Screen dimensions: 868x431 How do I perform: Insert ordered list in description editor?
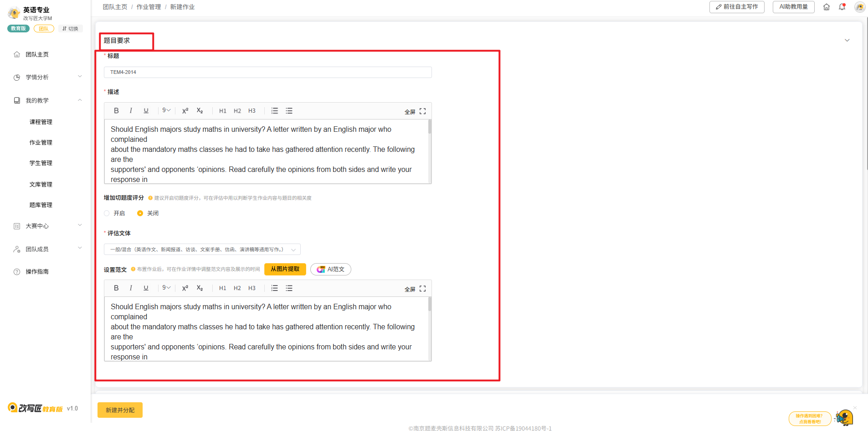pos(274,111)
